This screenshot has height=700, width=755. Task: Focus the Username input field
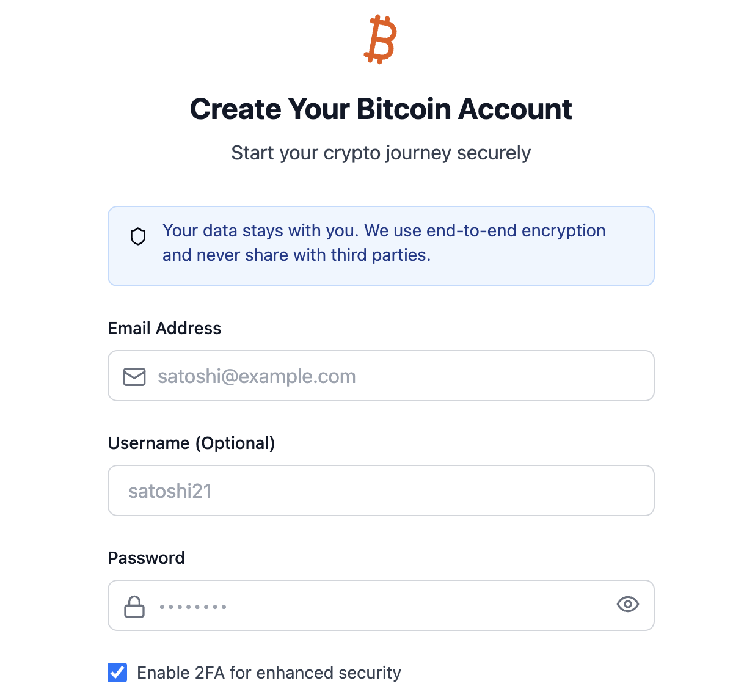(x=381, y=491)
